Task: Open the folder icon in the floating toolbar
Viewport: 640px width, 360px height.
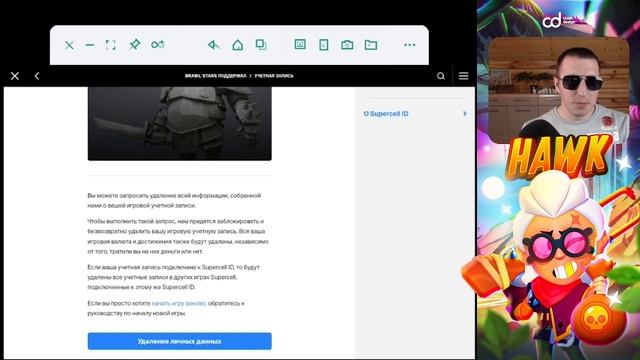Action: tap(371, 44)
